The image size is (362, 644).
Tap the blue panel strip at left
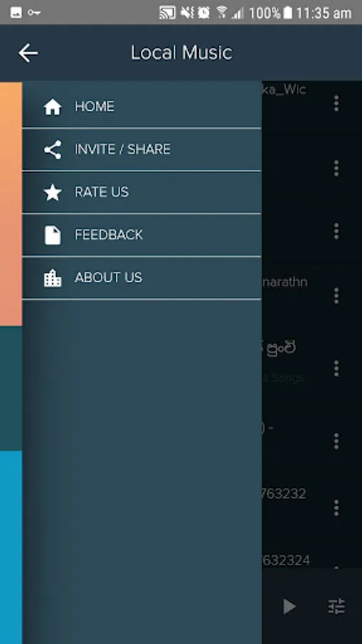point(11,547)
